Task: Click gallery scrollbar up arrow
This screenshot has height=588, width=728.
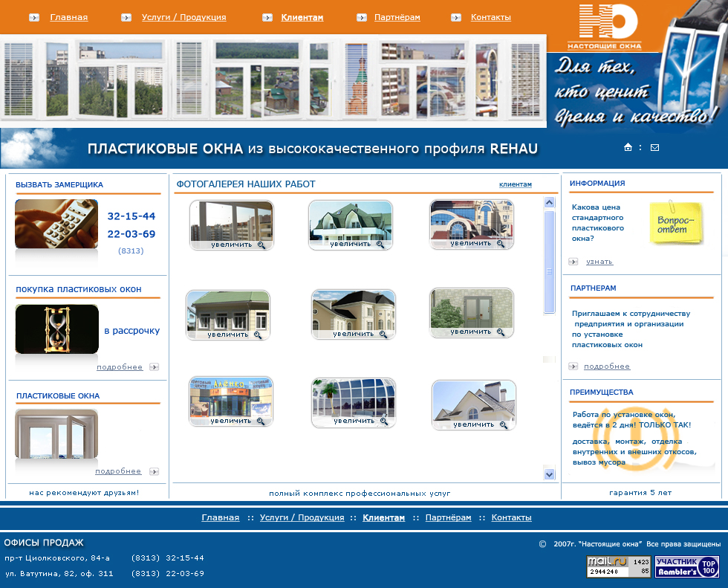Action: [549, 202]
